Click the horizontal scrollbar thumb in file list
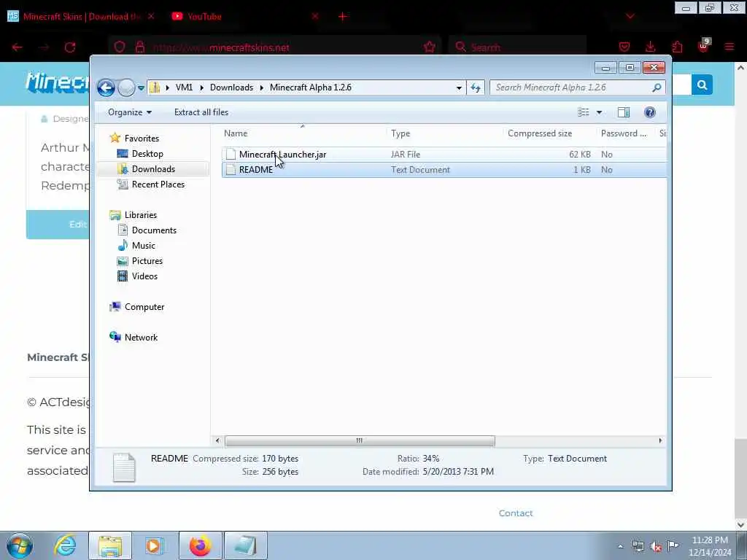747x560 pixels. (360, 441)
